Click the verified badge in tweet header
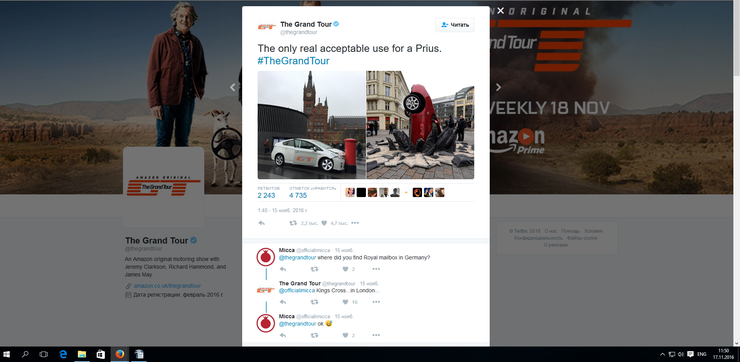 [336, 24]
